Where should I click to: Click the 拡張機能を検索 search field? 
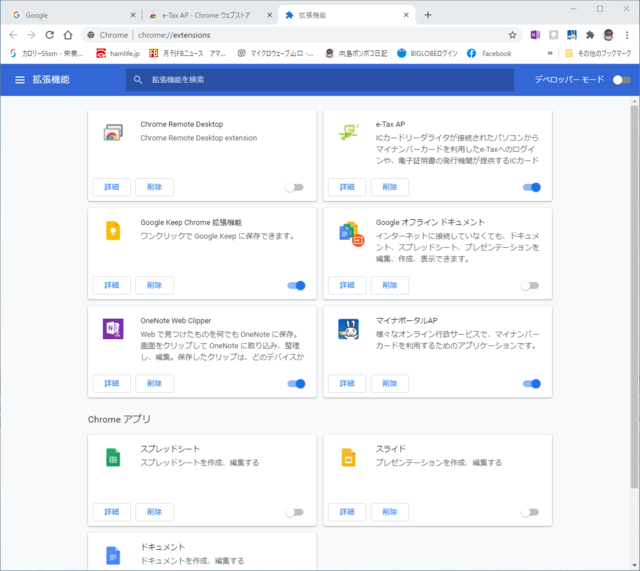click(320, 80)
